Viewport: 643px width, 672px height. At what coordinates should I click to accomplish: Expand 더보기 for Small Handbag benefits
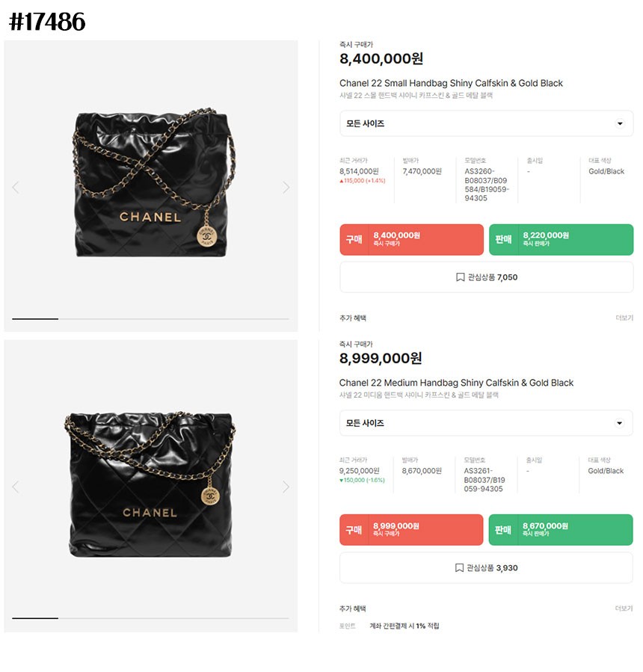(x=624, y=318)
